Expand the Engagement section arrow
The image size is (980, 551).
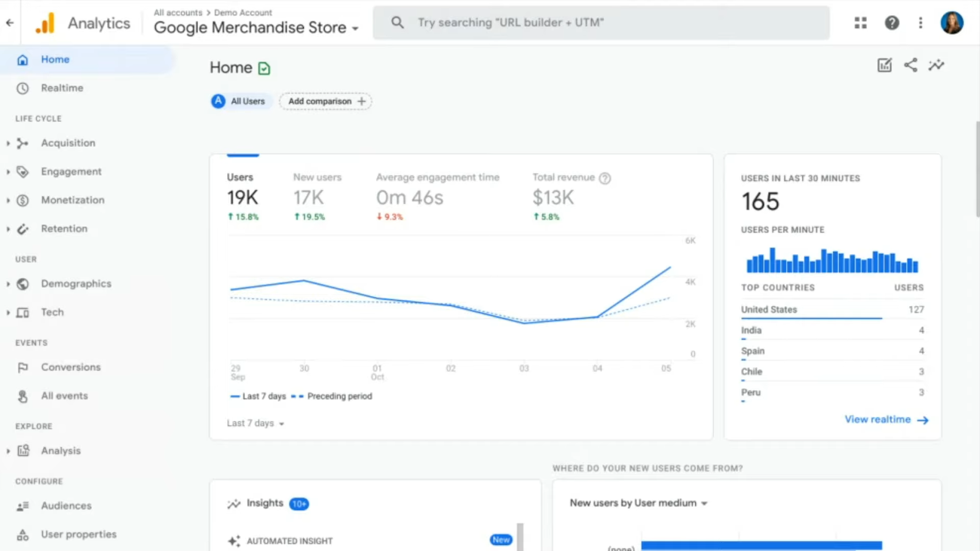8,171
